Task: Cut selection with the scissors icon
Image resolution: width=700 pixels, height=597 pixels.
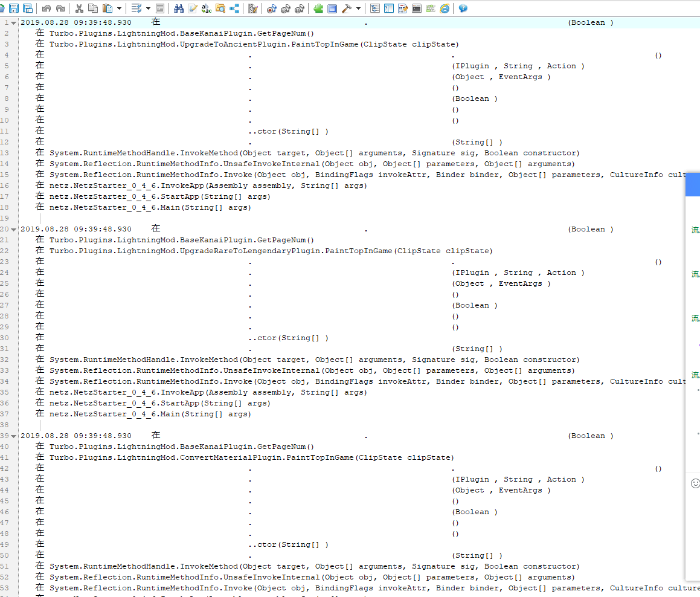Action: tap(79, 8)
